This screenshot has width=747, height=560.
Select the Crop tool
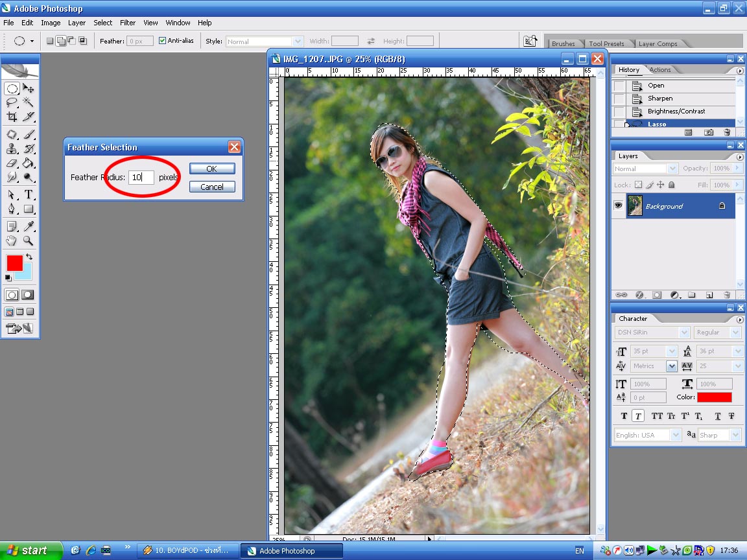(x=12, y=116)
